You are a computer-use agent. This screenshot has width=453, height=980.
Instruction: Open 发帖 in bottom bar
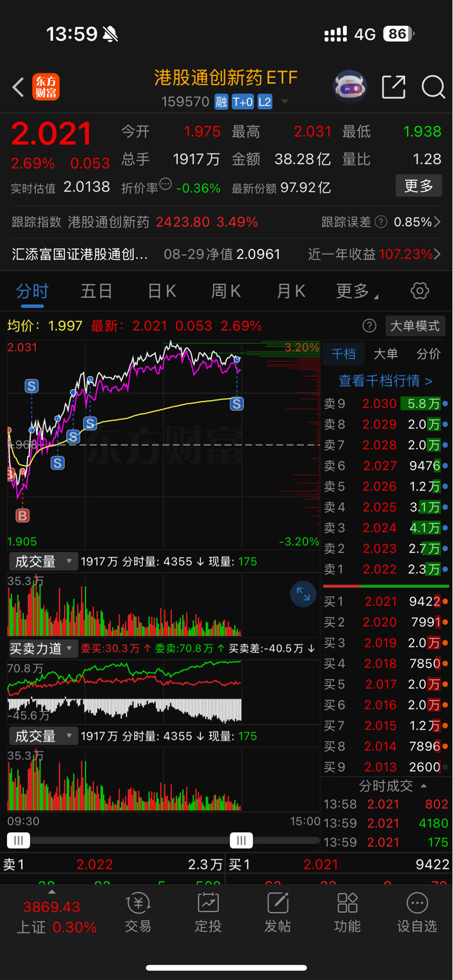(277, 913)
